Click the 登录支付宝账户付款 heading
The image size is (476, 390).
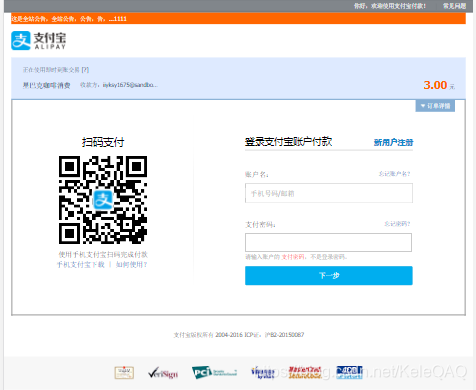[288, 142]
